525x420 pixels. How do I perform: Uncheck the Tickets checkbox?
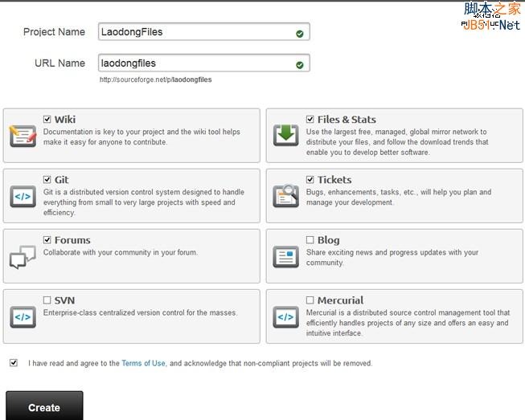coord(310,180)
